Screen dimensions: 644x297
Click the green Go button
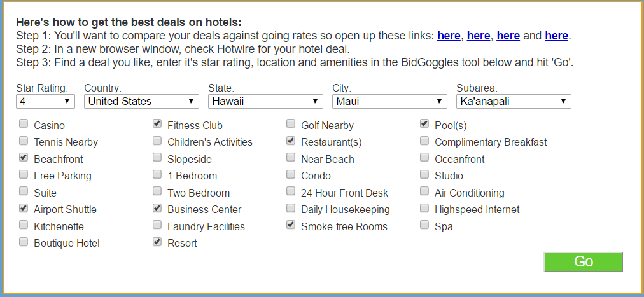click(583, 262)
